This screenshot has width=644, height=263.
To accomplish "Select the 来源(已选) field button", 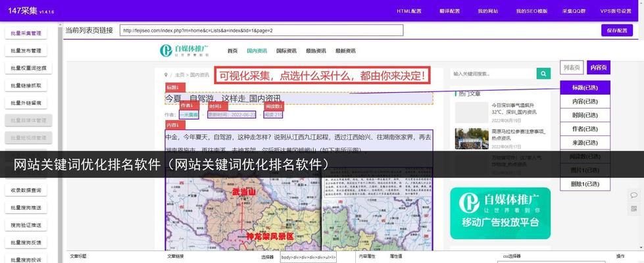I will tap(585, 143).
